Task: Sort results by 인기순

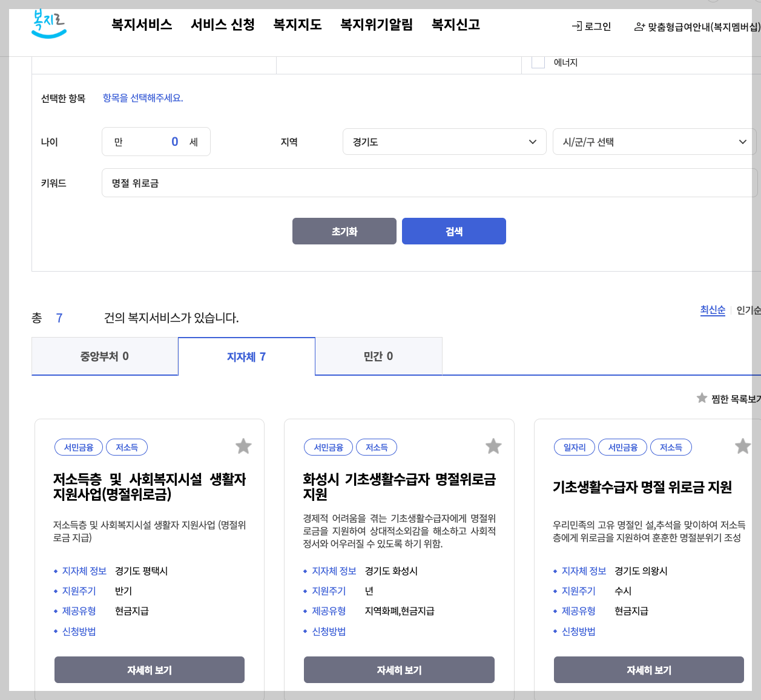Action: [x=748, y=310]
